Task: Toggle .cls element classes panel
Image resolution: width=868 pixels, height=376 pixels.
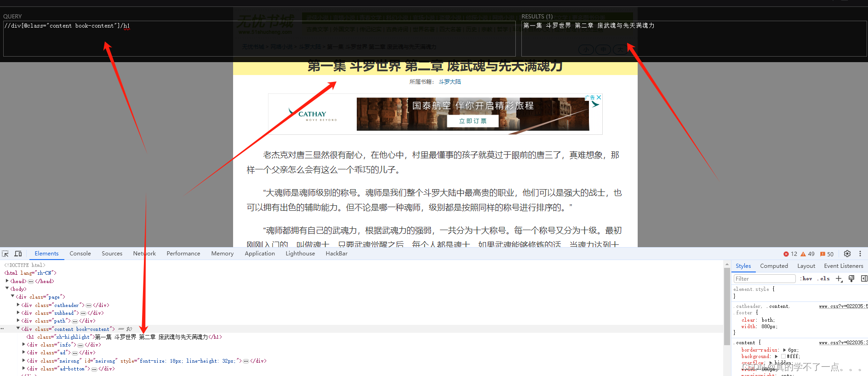Action: click(823, 278)
